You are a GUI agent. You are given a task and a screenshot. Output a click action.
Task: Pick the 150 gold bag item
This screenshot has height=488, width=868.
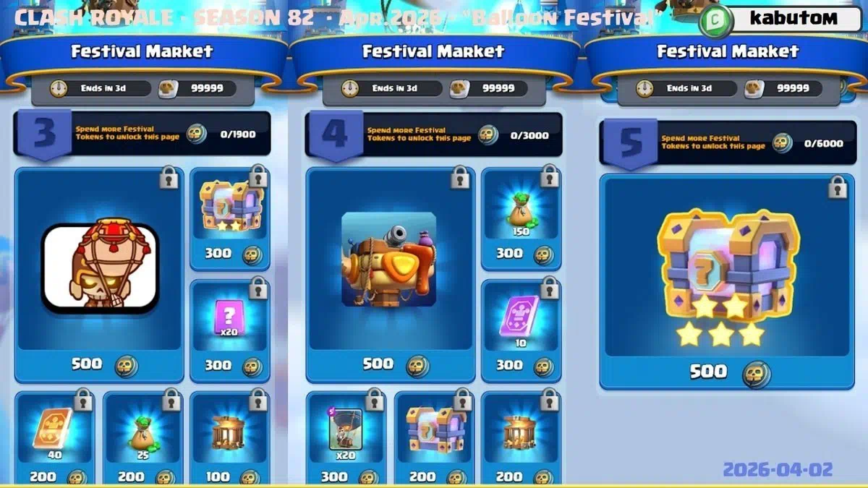(521, 219)
